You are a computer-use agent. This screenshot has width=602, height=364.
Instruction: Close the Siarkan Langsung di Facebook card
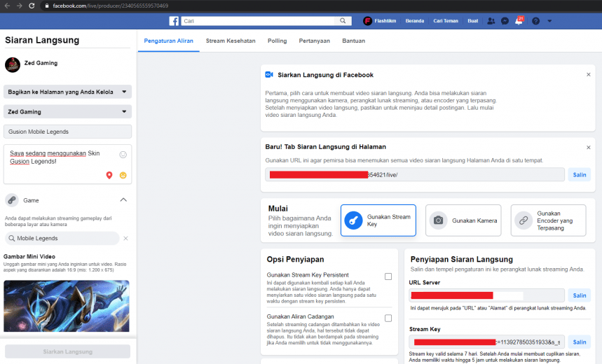point(589,75)
